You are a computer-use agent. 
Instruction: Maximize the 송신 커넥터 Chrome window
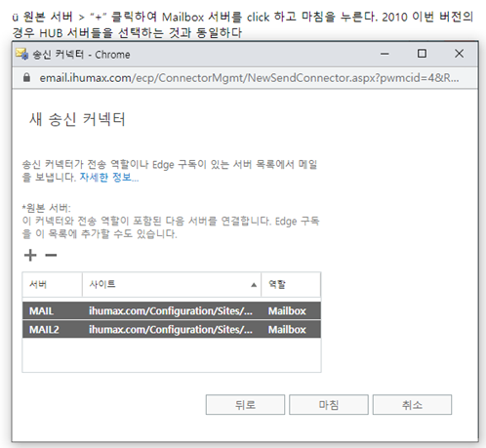click(422, 54)
